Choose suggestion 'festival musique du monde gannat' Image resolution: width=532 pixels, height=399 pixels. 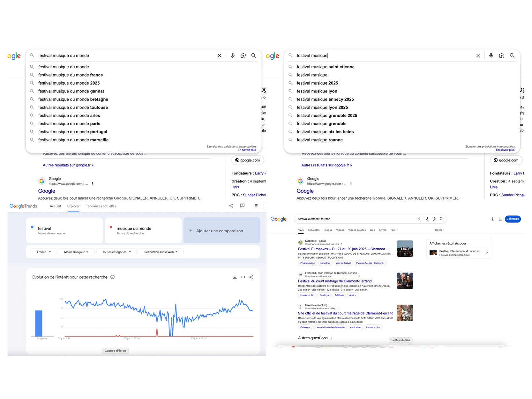[71, 91]
